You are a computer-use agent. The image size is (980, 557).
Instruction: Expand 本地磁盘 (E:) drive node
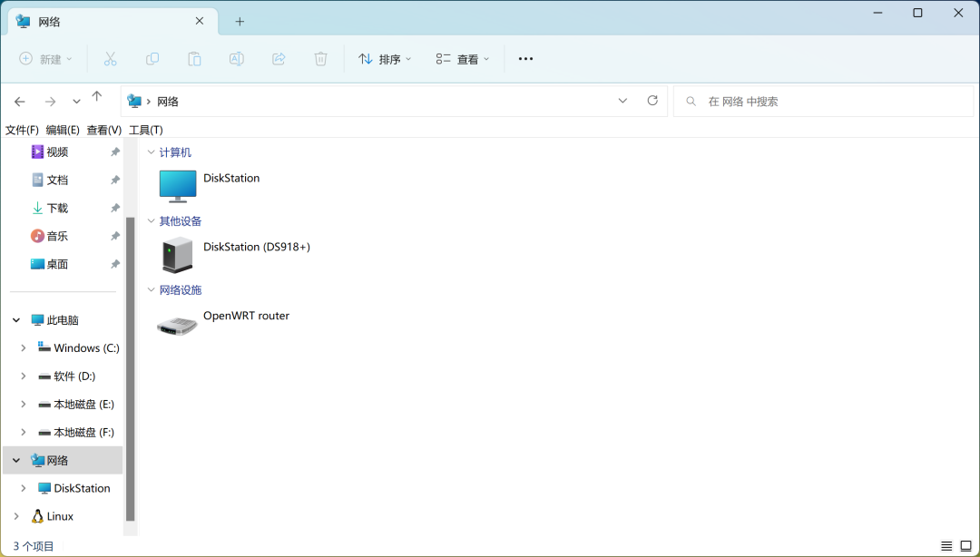(x=23, y=405)
